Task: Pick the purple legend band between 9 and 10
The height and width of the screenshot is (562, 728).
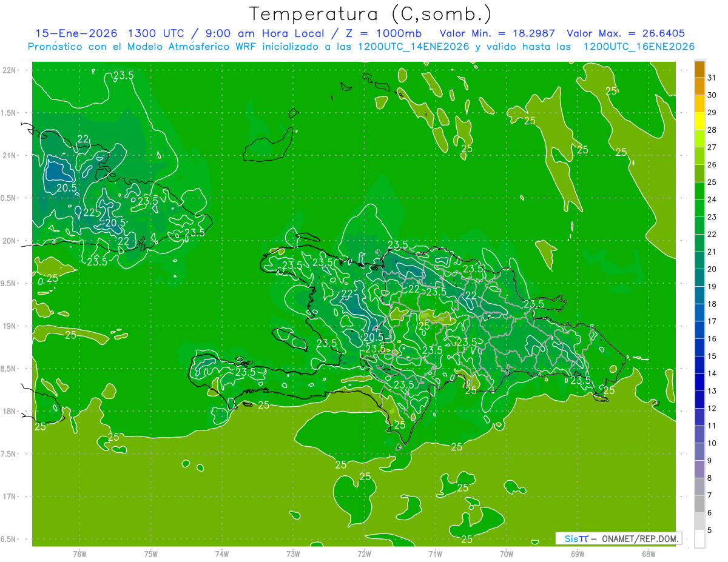Action: click(x=699, y=452)
